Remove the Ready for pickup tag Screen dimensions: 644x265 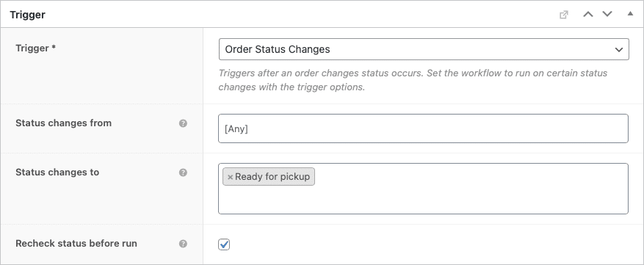point(230,177)
